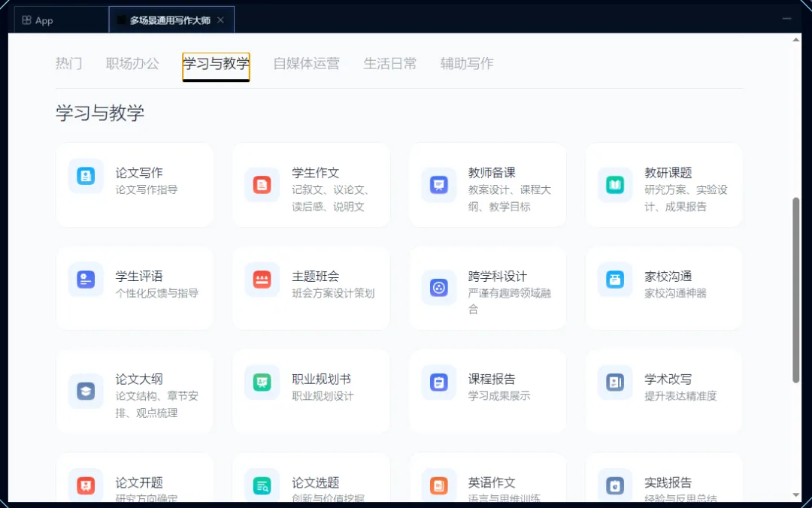Switch to the 热门 tab
The width and height of the screenshot is (812, 508).
pos(69,64)
